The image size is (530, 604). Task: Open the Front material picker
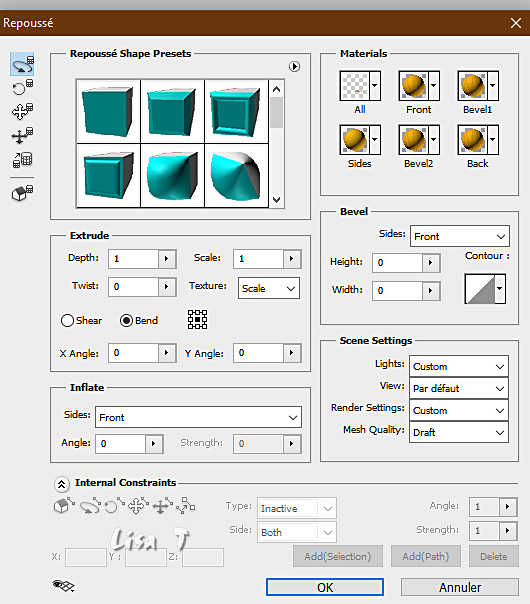(419, 86)
